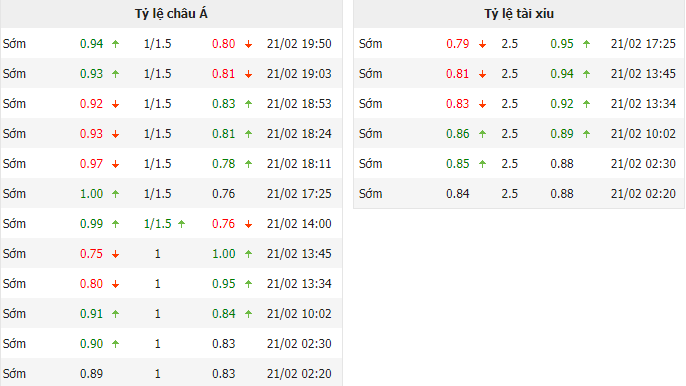Click green up arrow beside 0.86 over/under odds
The height and width of the screenshot is (386, 686).
tap(483, 134)
